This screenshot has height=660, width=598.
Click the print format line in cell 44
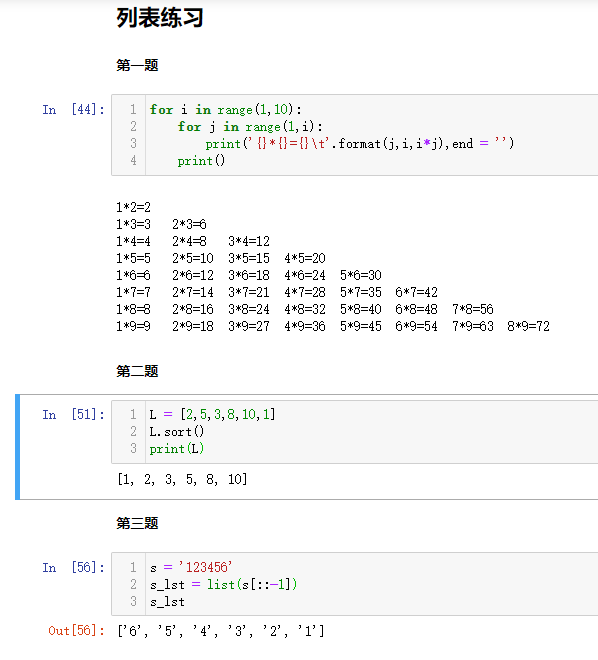coord(360,144)
